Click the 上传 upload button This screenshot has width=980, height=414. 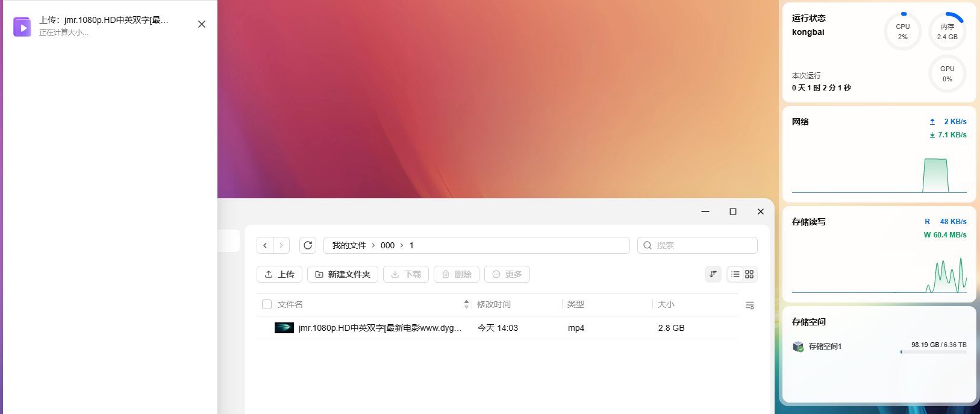279,274
